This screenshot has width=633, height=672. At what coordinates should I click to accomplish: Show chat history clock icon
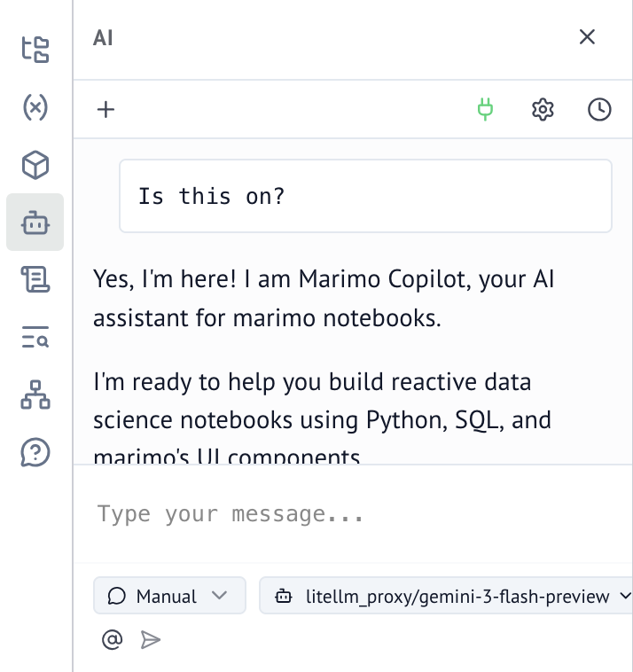[x=600, y=110]
